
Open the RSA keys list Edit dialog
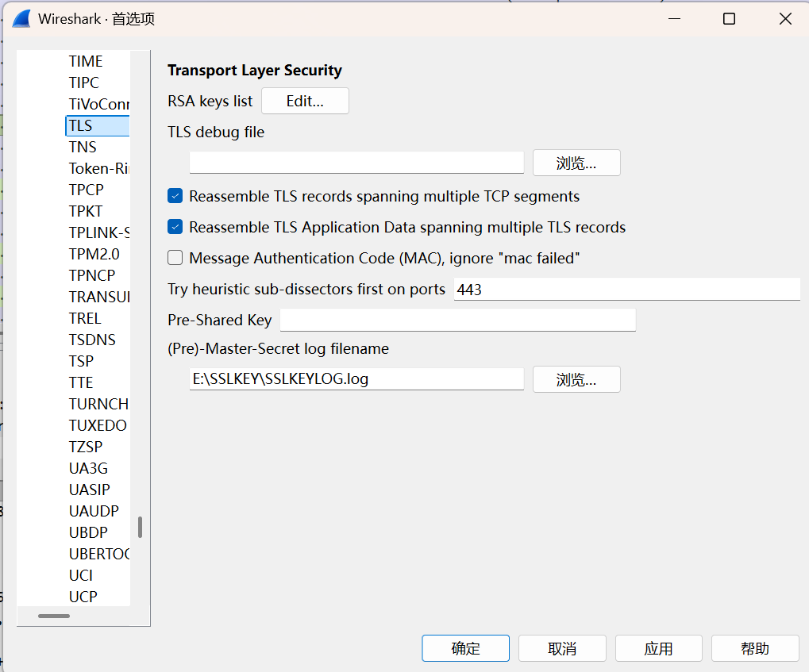point(305,101)
